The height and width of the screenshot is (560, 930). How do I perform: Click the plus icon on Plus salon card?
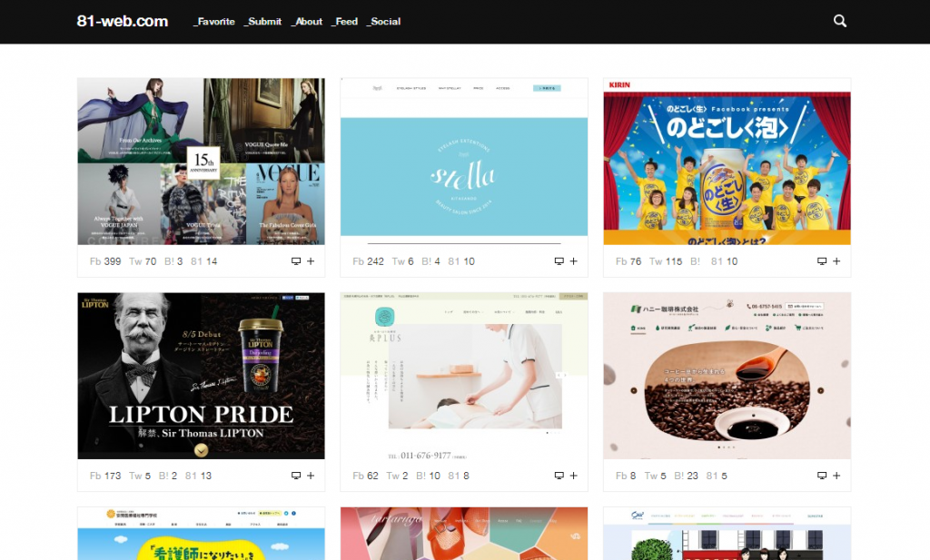pos(574,476)
